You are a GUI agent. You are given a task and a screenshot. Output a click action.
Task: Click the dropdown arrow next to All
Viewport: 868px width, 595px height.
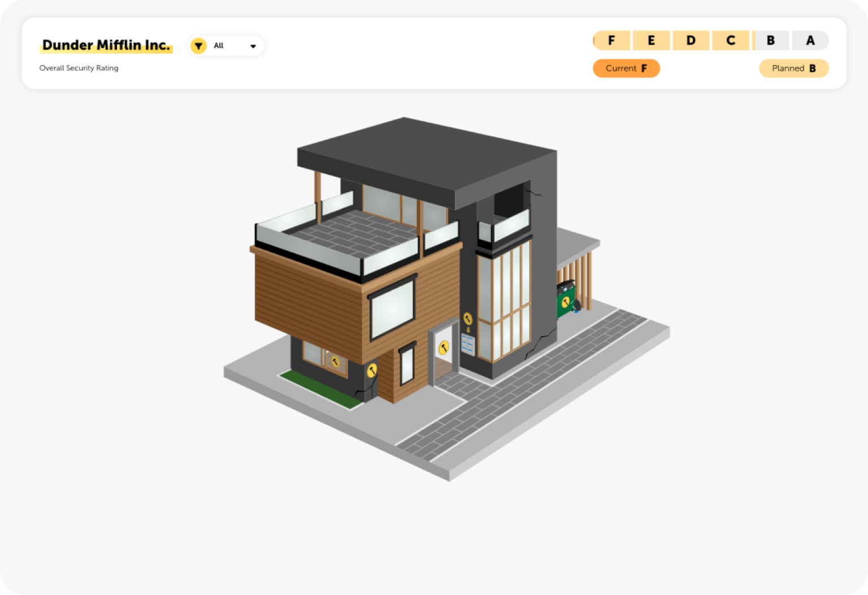[x=253, y=46]
